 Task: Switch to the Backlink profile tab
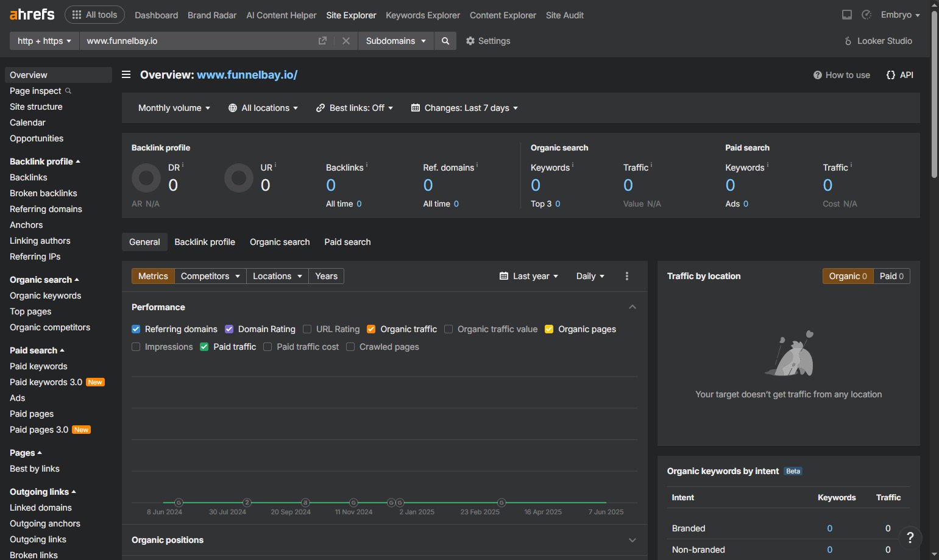(205, 242)
